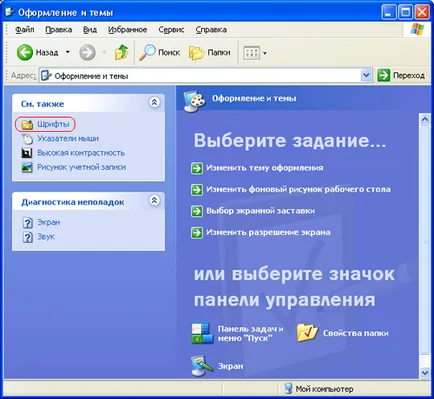Click the Мой компьютер status text
This screenshot has width=434, height=399.
pyautogui.click(x=324, y=389)
